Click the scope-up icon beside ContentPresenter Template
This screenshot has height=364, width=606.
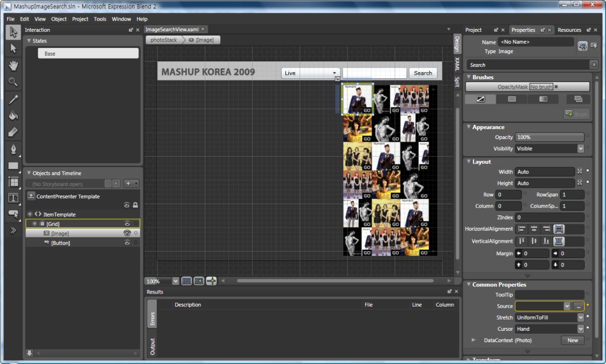pyautogui.click(x=31, y=196)
